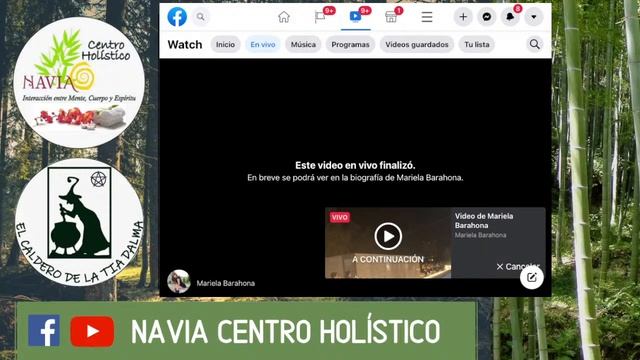Select the Inicio tab in Watch
Viewport: 640px width, 360px height.
click(x=225, y=44)
